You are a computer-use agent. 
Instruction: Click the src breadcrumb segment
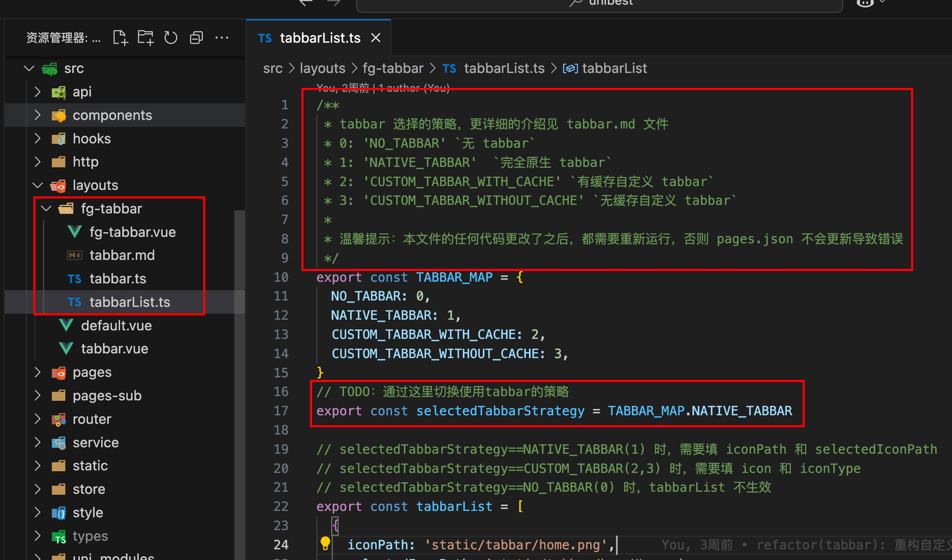click(273, 68)
